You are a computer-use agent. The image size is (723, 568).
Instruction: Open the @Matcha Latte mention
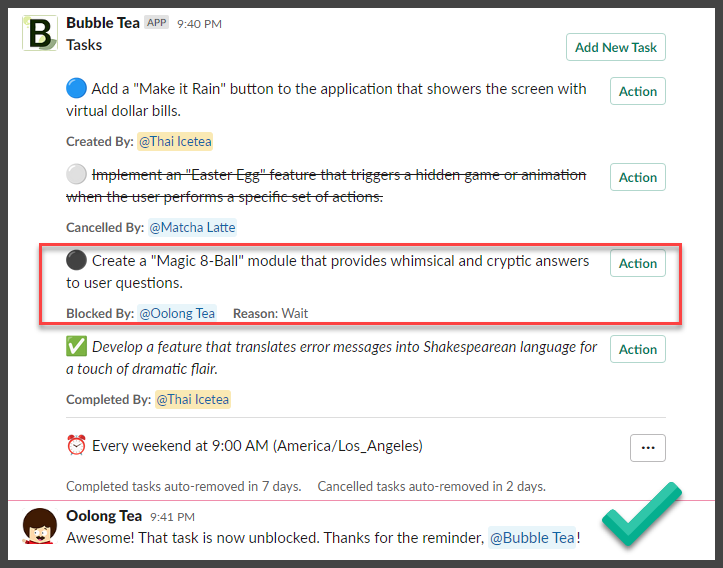point(192,227)
